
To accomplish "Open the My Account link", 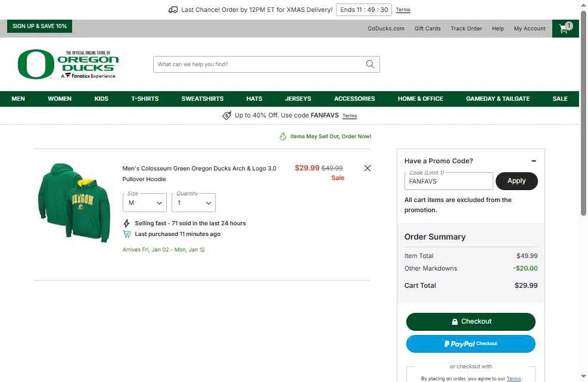I will (x=530, y=29).
